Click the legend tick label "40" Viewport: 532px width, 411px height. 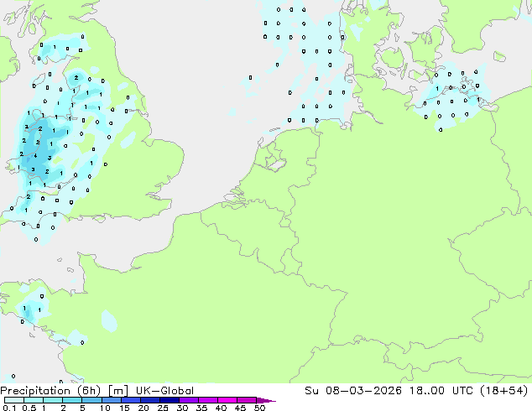tap(221, 408)
